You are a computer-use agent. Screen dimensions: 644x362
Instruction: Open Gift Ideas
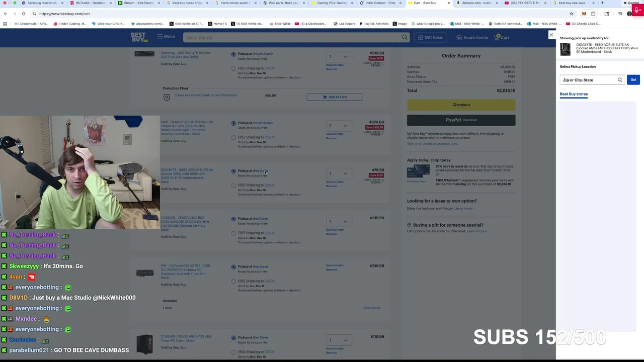point(431,37)
